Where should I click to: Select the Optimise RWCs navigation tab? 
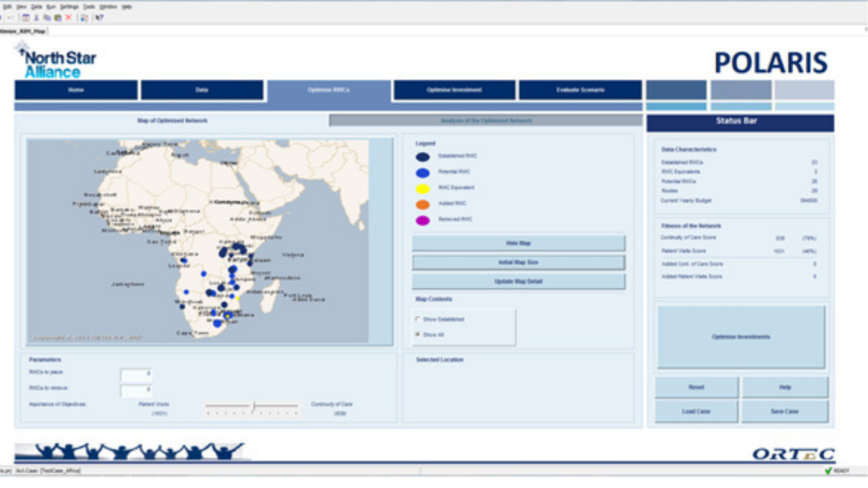(x=328, y=91)
